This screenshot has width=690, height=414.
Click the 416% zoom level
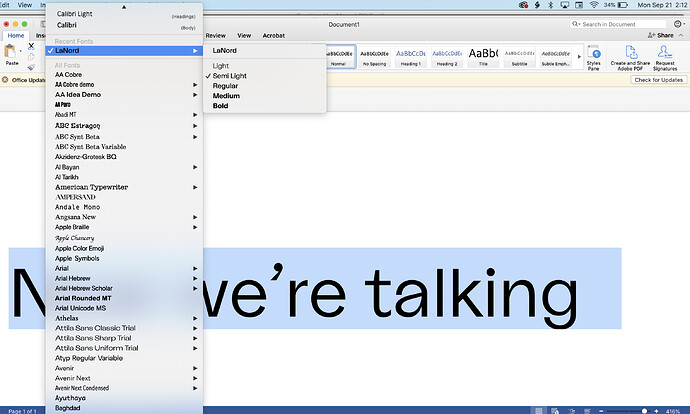[x=673, y=411]
